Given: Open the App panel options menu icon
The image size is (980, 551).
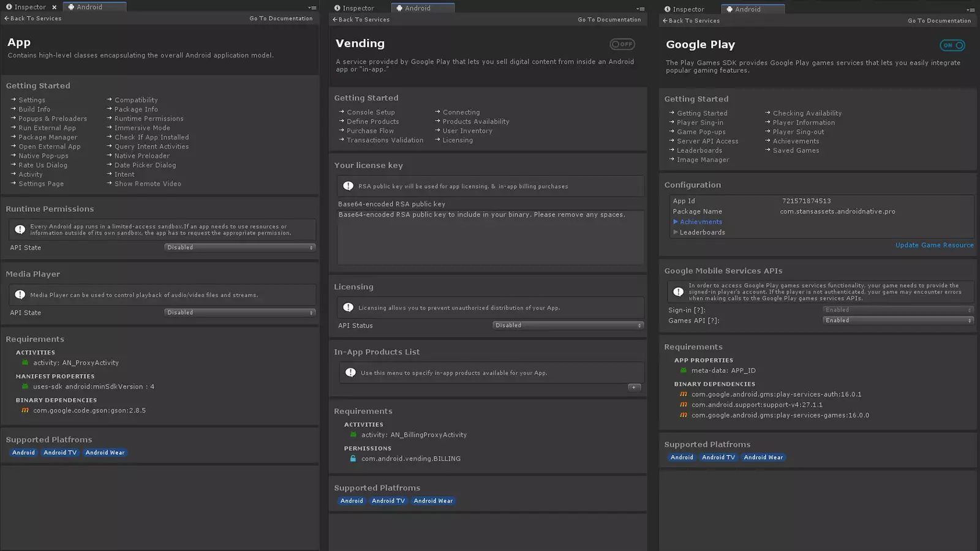Looking at the screenshot, I should point(312,8).
